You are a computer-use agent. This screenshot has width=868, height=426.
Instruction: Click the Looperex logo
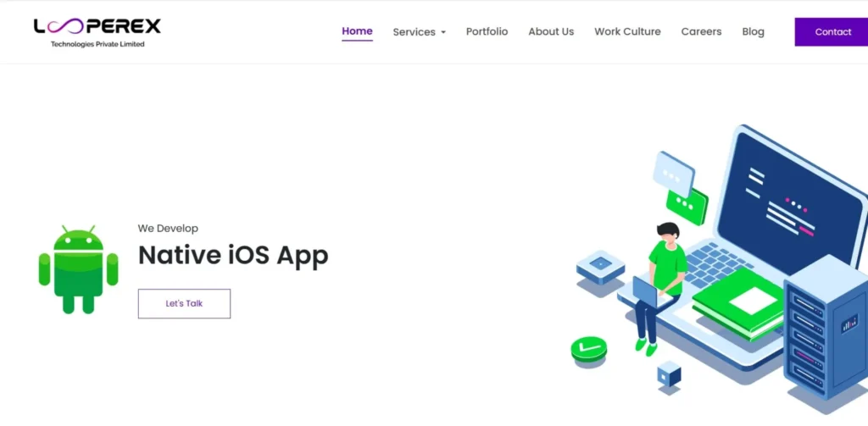[97, 31]
